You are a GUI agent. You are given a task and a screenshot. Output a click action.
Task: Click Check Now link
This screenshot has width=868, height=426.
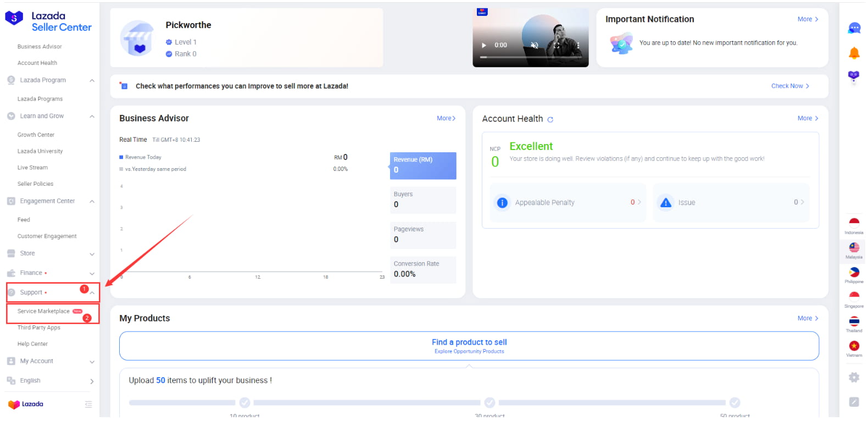point(790,86)
